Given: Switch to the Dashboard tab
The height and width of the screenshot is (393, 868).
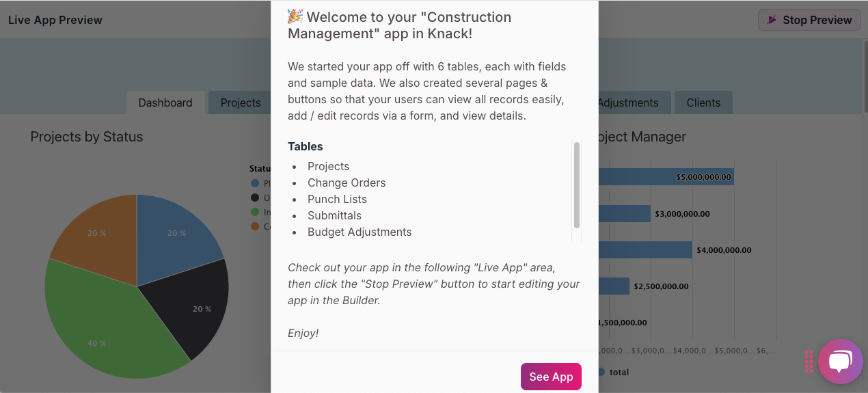Looking at the screenshot, I should 165,103.
